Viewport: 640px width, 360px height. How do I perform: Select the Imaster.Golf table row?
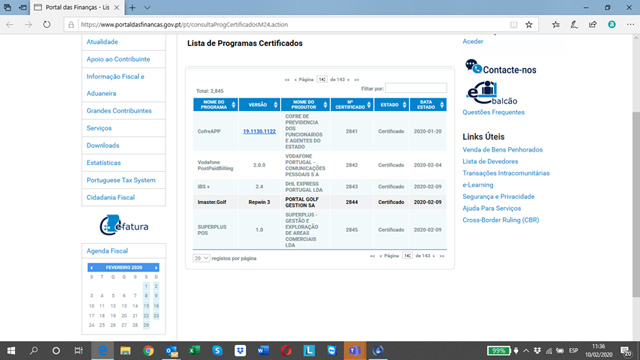click(320, 202)
